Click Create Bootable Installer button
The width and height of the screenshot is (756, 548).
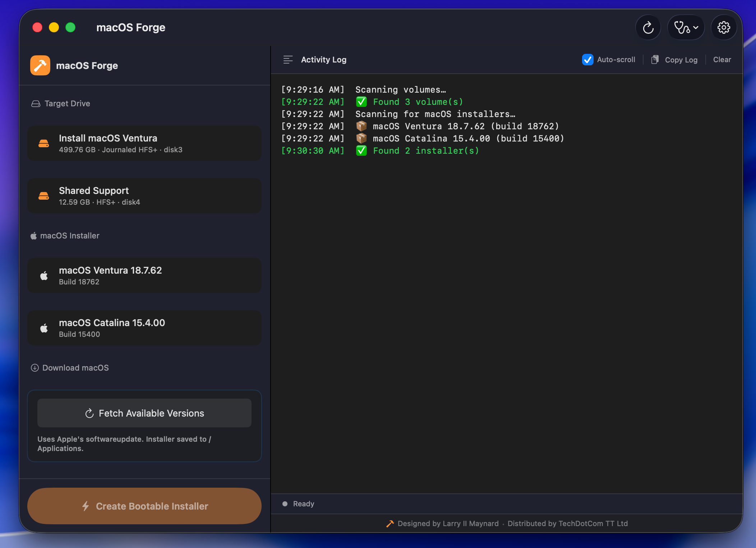click(144, 506)
